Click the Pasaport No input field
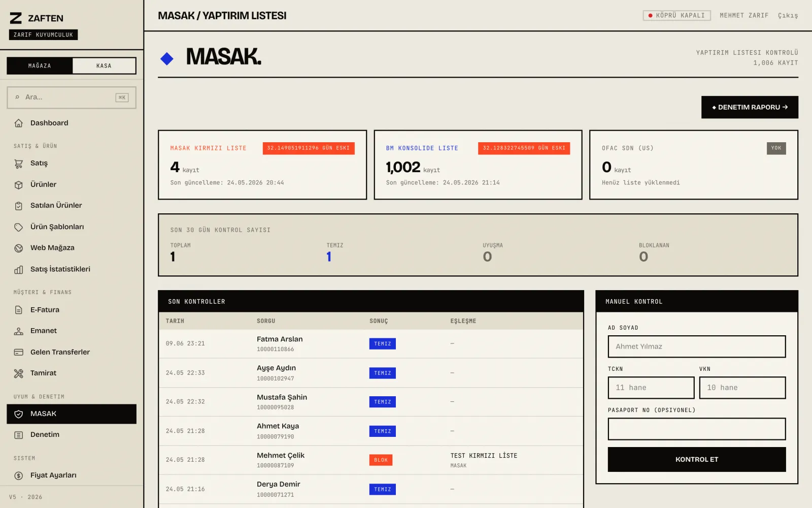This screenshot has height=508, width=812. pos(697,429)
